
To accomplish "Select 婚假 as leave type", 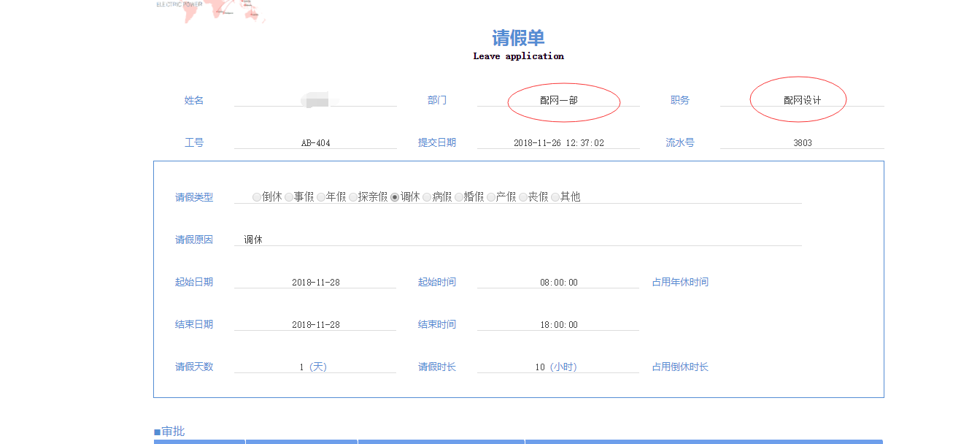I will [459, 197].
